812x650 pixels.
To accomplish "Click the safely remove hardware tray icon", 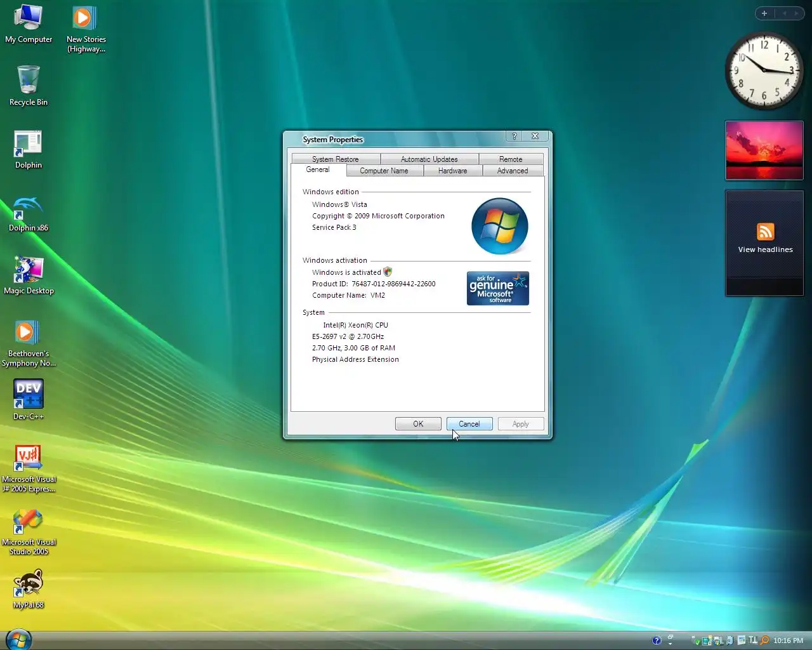I will (x=695, y=640).
